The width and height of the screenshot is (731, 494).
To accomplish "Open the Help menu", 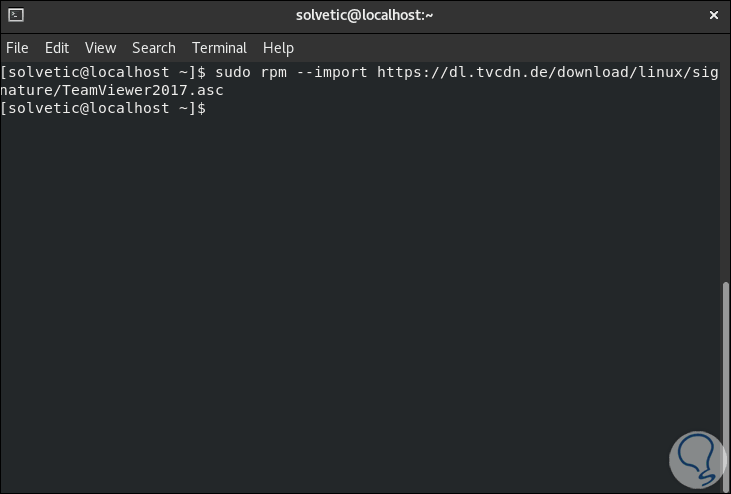I will coord(278,48).
